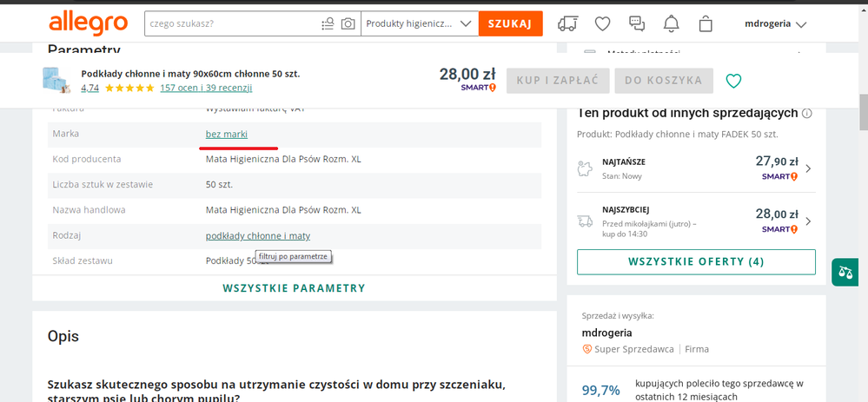Expand mdrogeria account menu
The image size is (868, 402).
point(776,23)
